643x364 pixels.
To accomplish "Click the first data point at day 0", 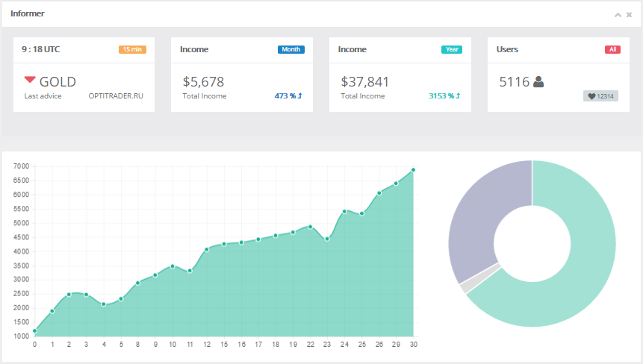I will point(35,331).
